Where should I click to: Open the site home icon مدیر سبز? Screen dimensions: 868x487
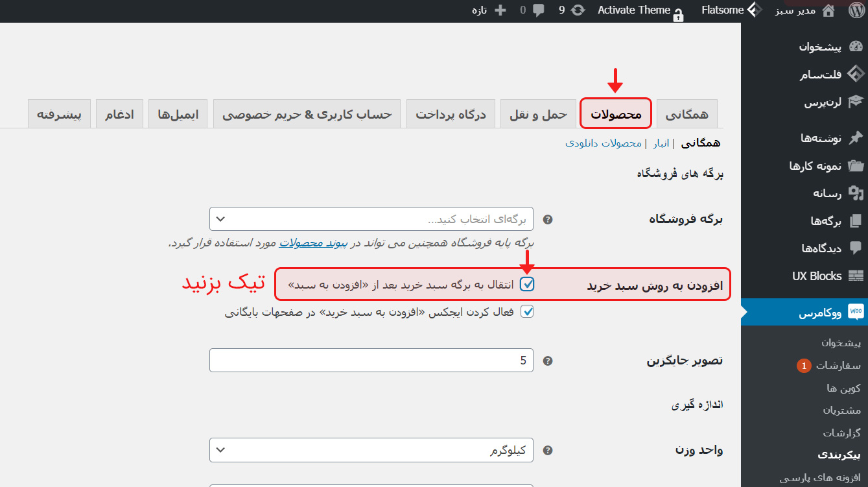click(828, 10)
